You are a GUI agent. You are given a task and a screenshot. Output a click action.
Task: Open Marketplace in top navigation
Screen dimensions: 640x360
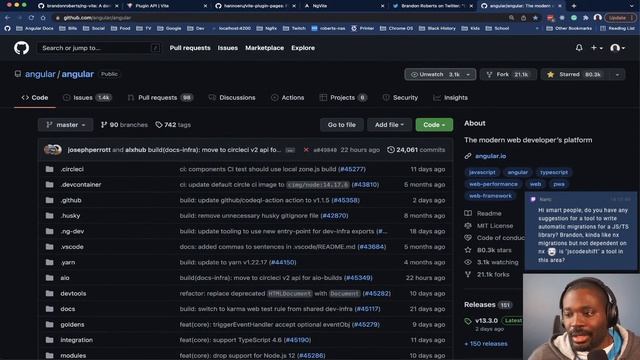pyautogui.click(x=264, y=48)
